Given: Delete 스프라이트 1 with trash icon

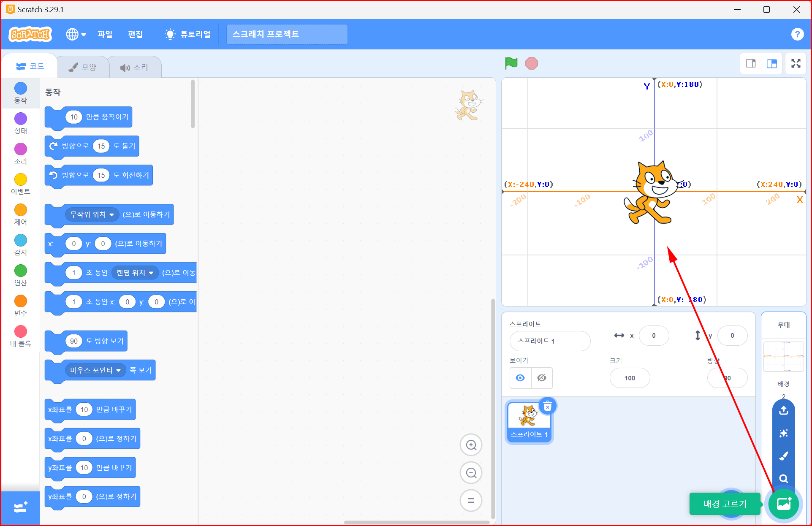Looking at the screenshot, I should click(548, 407).
